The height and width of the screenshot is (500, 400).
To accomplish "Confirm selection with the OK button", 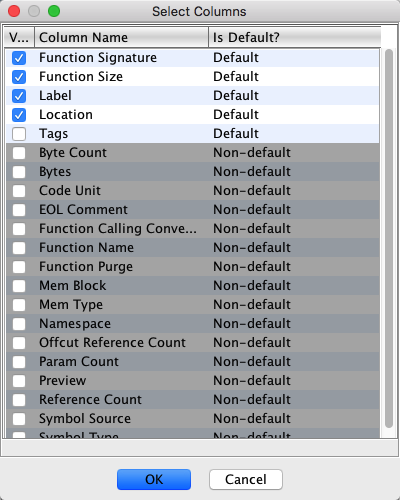I will [x=154, y=479].
